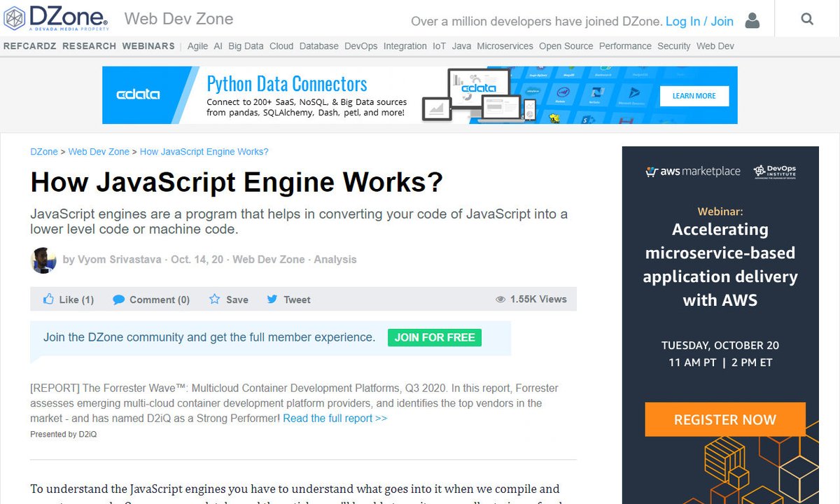Go to Web Dev in nav bar
Image resolution: width=840 pixels, height=504 pixels.
(715, 46)
